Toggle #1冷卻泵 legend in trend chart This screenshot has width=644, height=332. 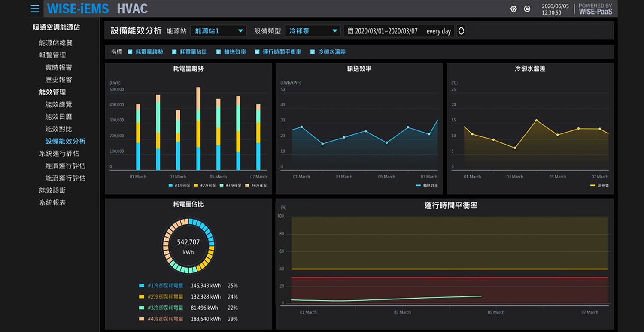click(179, 186)
